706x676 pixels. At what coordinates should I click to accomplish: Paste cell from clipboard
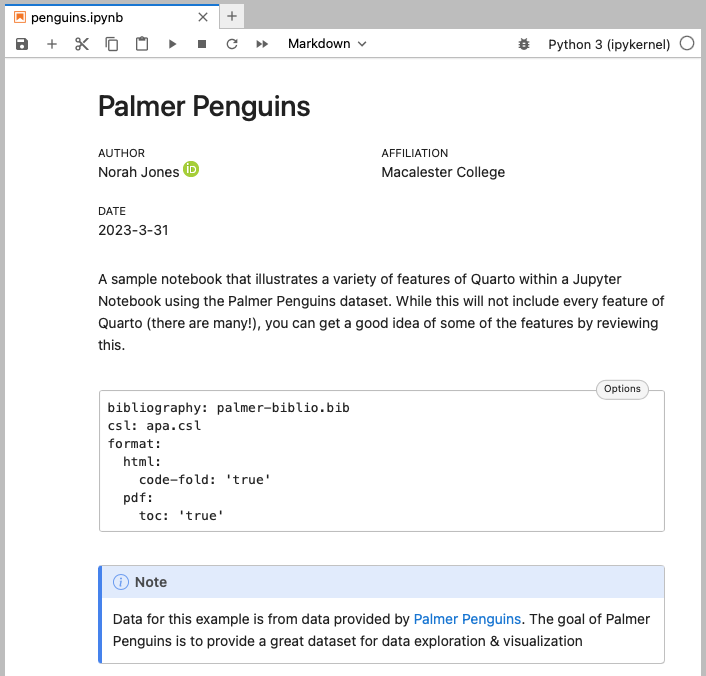pyautogui.click(x=142, y=44)
